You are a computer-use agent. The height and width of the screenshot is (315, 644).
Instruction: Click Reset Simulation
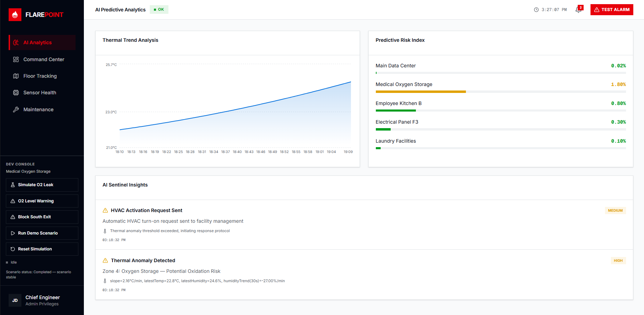click(x=42, y=249)
